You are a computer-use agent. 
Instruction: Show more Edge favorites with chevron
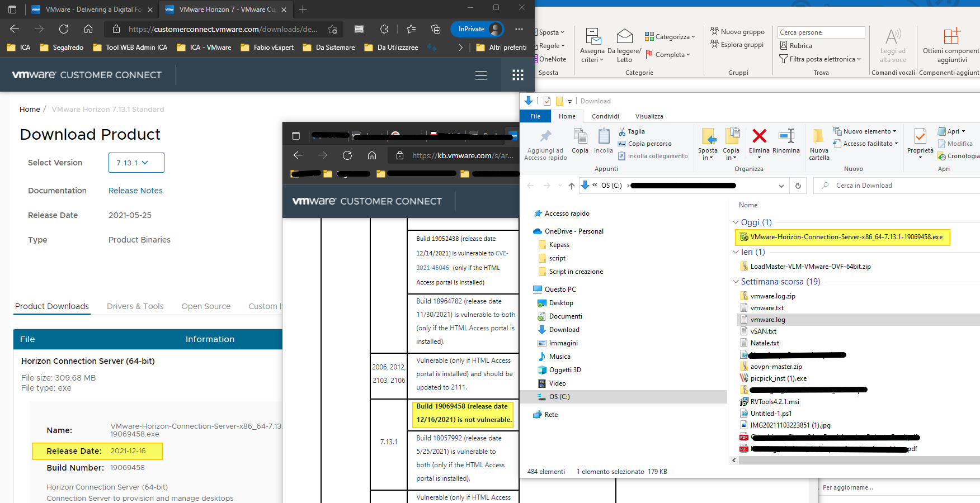[460, 48]
